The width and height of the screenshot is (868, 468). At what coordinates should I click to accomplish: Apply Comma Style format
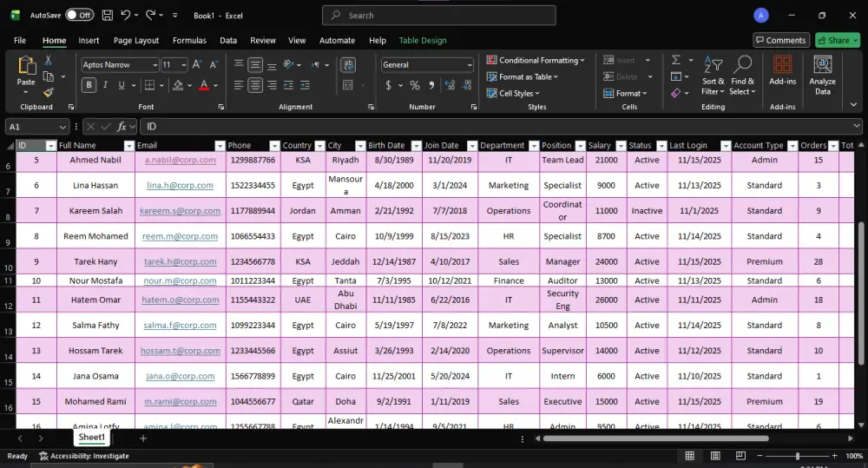pyautogui.click(x=431, y=85)
